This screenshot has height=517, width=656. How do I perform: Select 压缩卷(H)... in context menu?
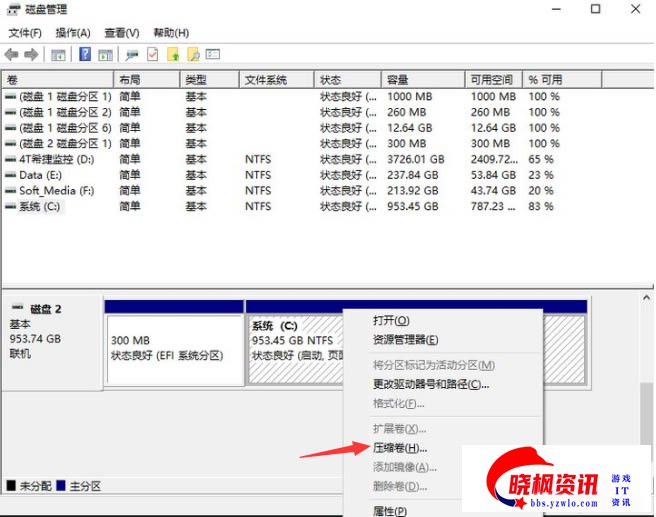[399, 448]
